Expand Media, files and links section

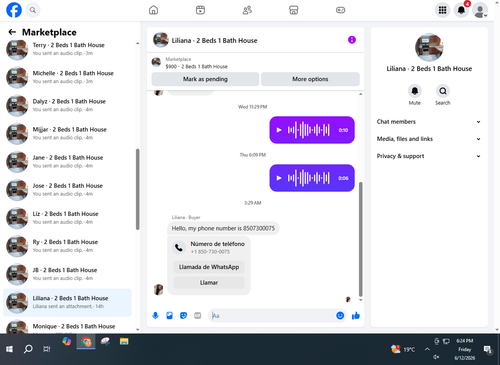click(429, 139)
